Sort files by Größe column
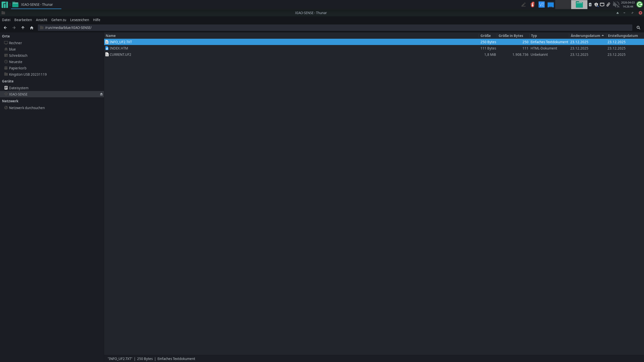Viewport: 644px width, 362px height. tap(486, 36)
